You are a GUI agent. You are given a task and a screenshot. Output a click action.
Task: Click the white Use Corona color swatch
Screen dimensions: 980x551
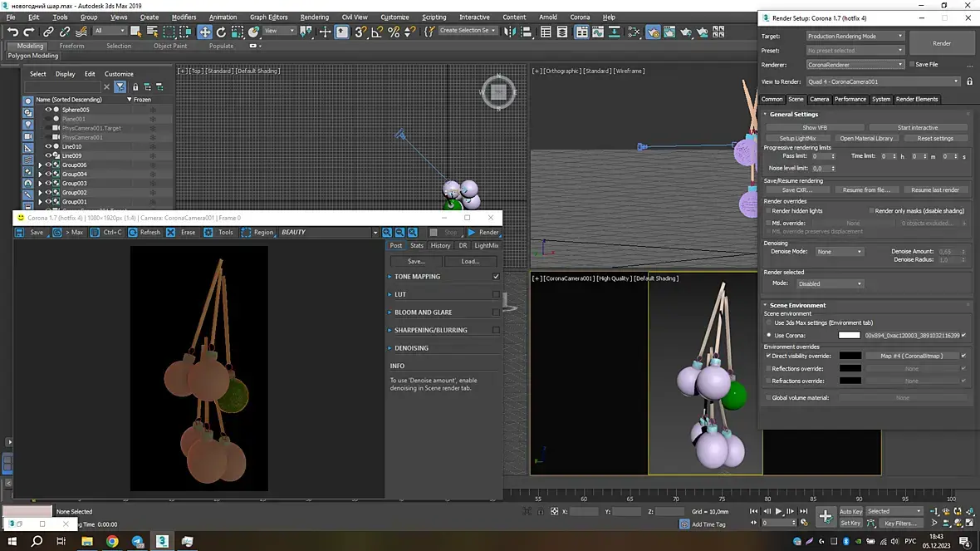(849, 335)
